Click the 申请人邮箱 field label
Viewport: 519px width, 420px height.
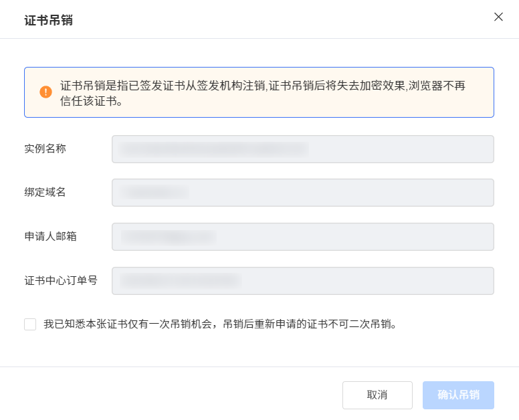click(x=50, y=236)
